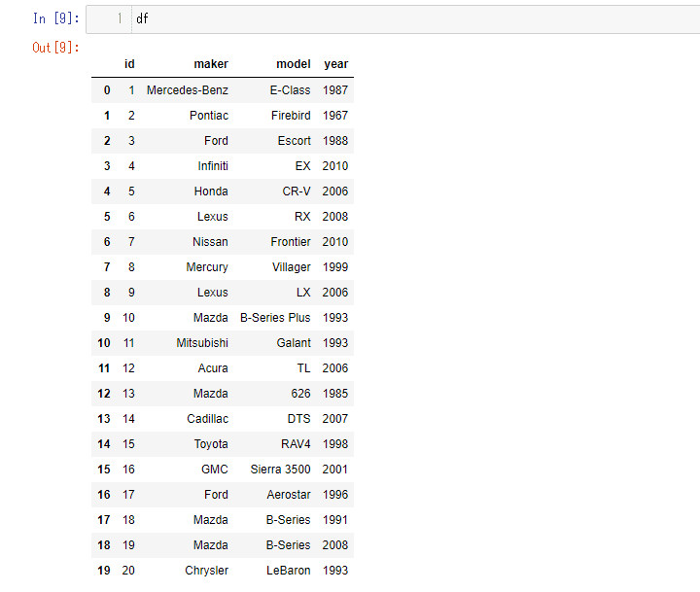Image resolution: width=700 pixels, height=592 pixels.
Task: Click the 'maker' column header
Action: 211,64
